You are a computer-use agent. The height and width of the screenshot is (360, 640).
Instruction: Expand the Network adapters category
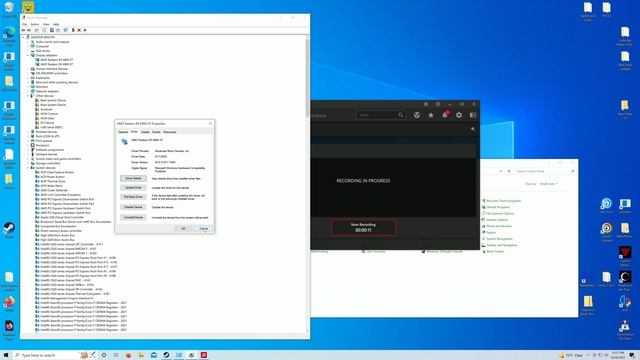click(x=28, y=91)
